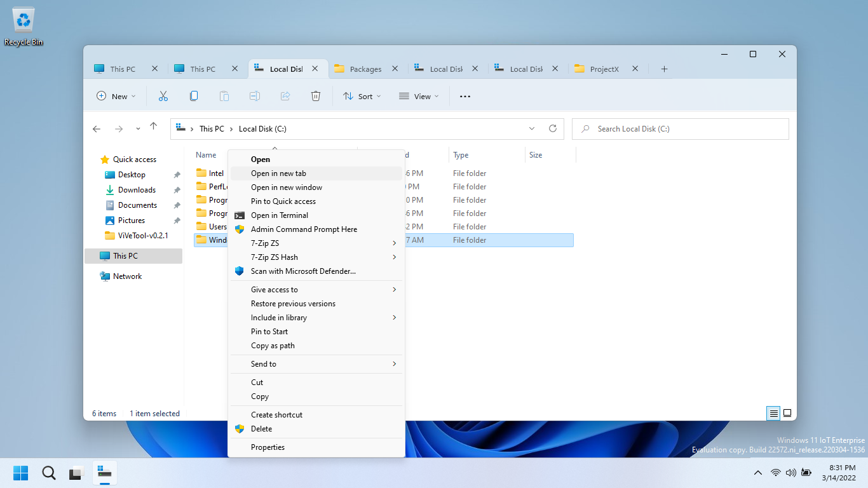
Task: Click the Delete trash can toolbar icon
Action: pyautogui.click(x=316, y=96)
